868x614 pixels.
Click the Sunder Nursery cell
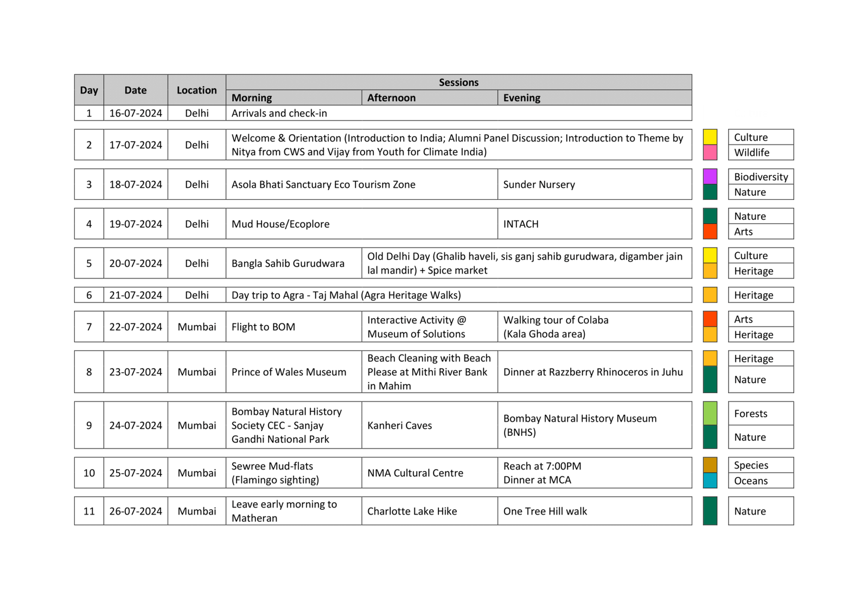tap(595, 184)
